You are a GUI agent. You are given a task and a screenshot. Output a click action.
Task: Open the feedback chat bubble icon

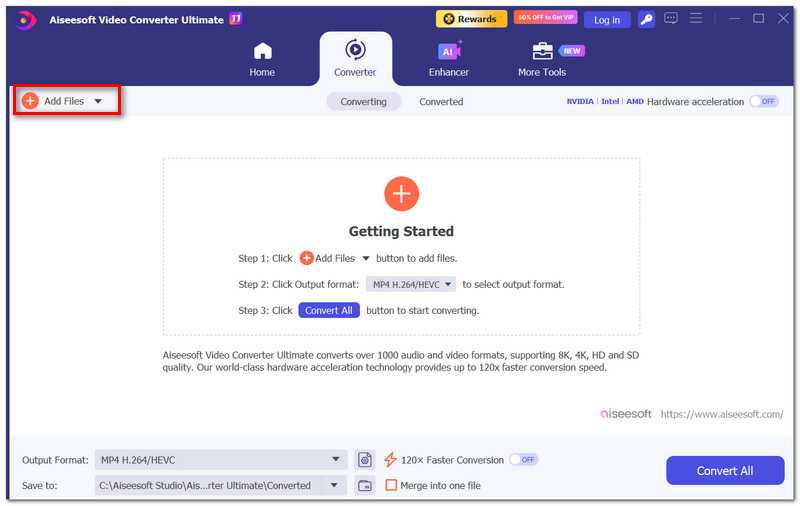[x=671, y=19]
